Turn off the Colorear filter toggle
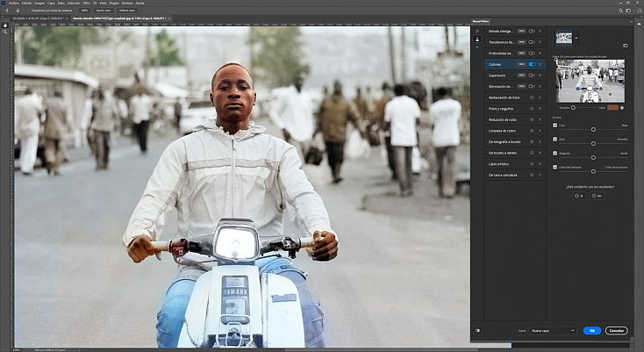644x352 pixels. (532, 64)
